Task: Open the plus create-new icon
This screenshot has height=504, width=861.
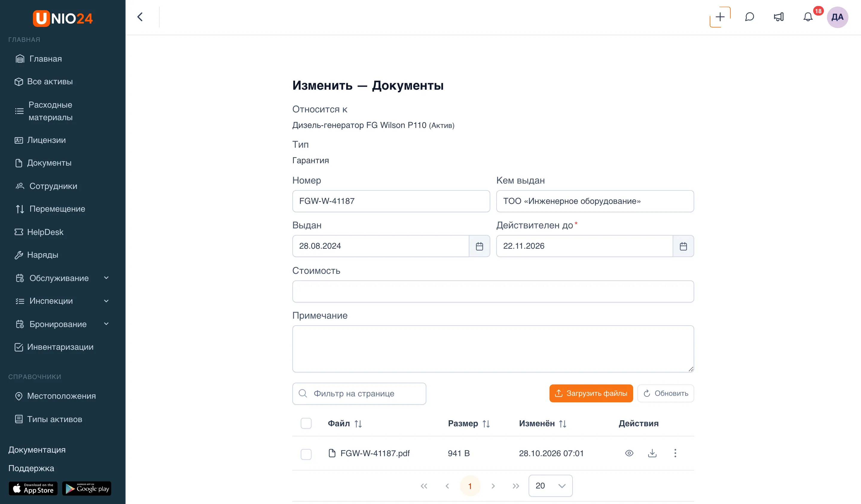Action: 720,17
